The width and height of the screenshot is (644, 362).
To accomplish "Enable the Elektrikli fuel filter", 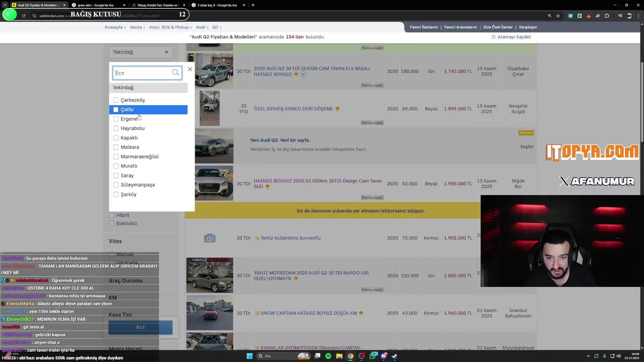I will coord(112,224).
